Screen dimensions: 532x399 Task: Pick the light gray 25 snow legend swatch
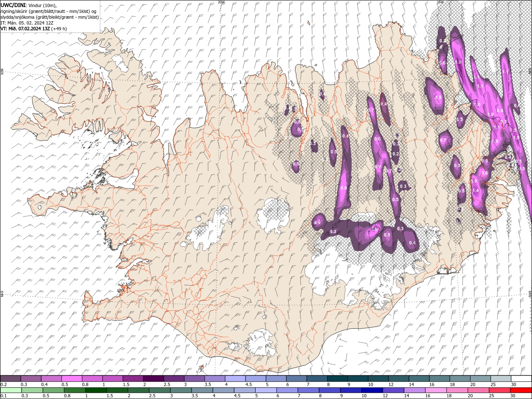500,379
